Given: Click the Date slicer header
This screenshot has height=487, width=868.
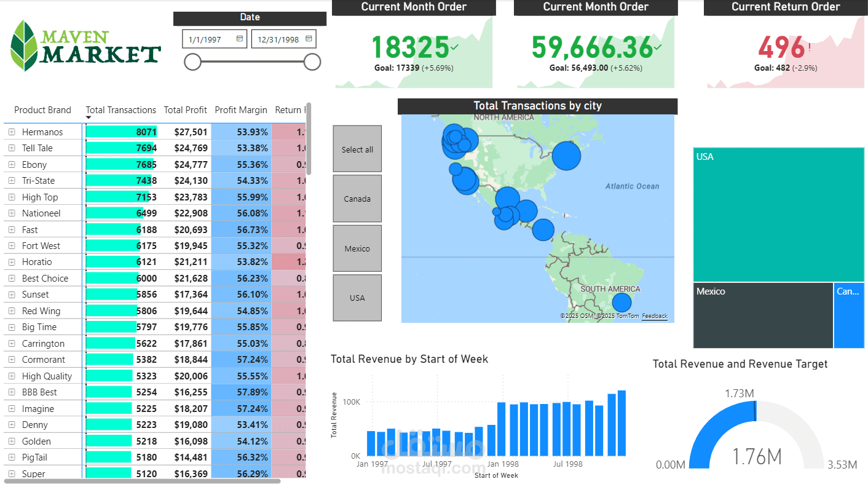Looking at the screenshot, I should pyautogui.click(x=250, y=18).
